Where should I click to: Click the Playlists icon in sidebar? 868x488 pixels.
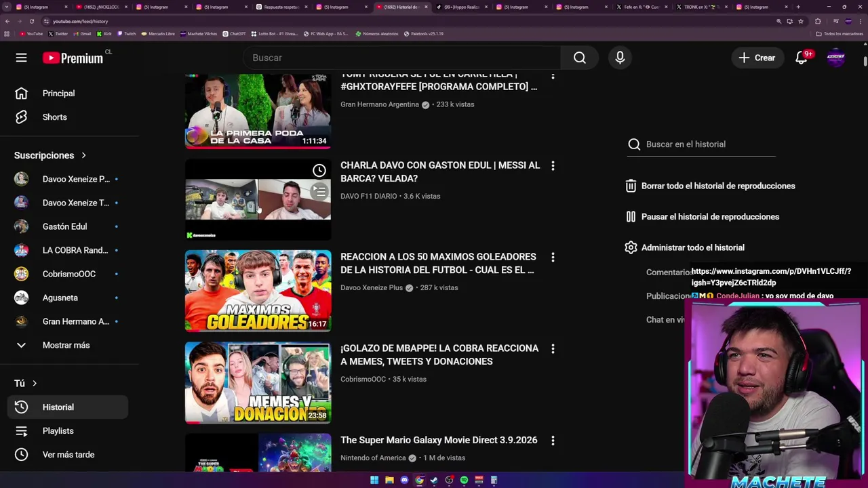tap(21, 430)
